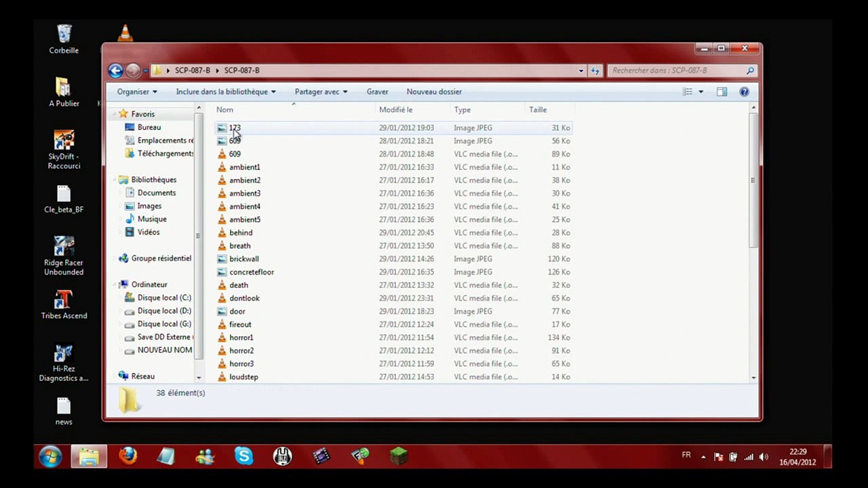868x488 pixels.
Task: Open the address bar history dropdown arrow
Action: click(581, 70)
